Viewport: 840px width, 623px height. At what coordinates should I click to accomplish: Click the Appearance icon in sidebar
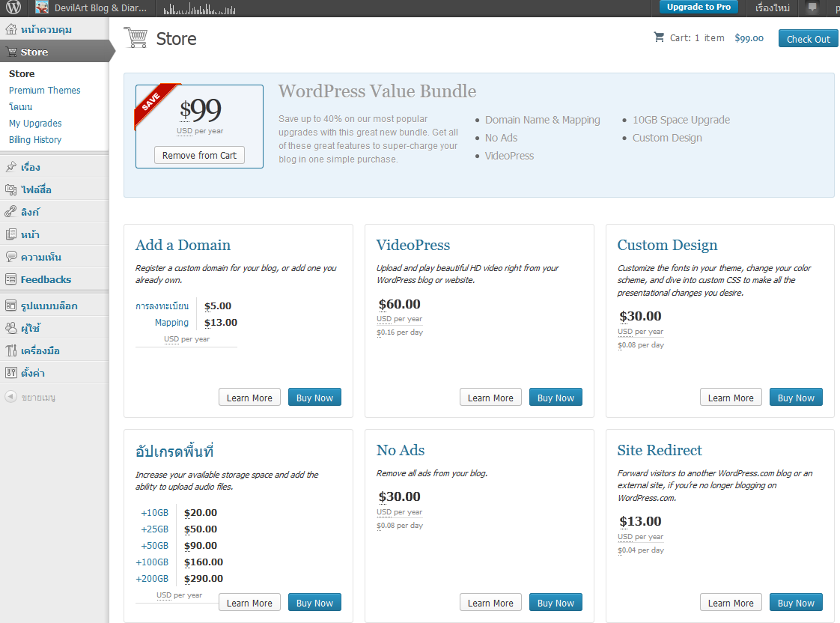pyautogui.click(x=10, y=306)
